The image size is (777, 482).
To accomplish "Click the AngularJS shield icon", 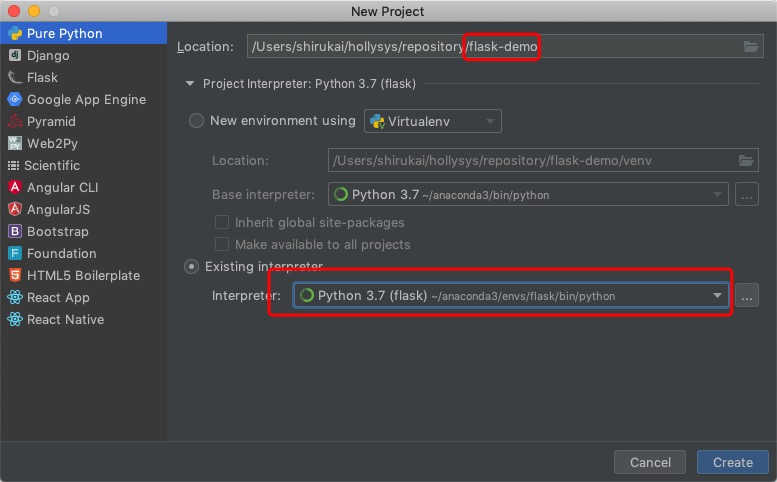I will point(15,209).
